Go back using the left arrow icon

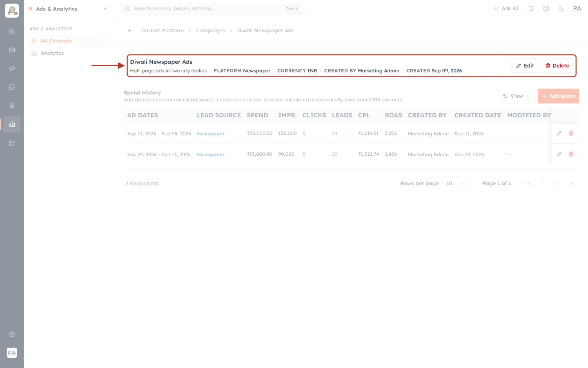click(130, 31)
